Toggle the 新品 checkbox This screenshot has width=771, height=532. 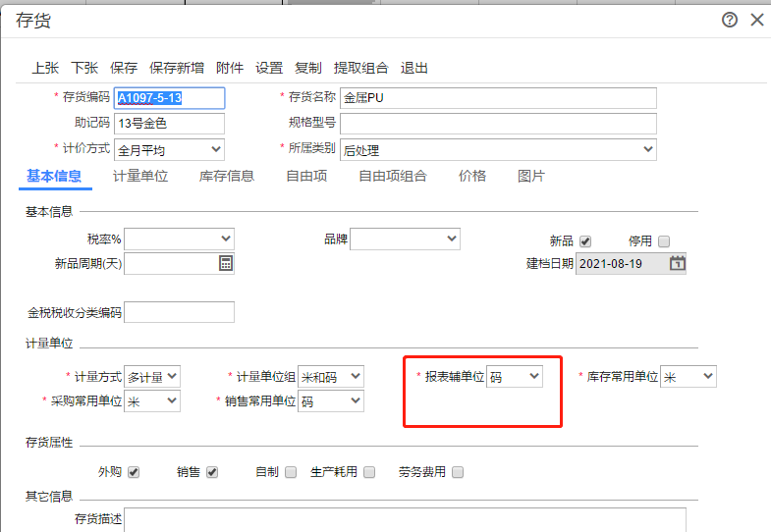(585, 241)
